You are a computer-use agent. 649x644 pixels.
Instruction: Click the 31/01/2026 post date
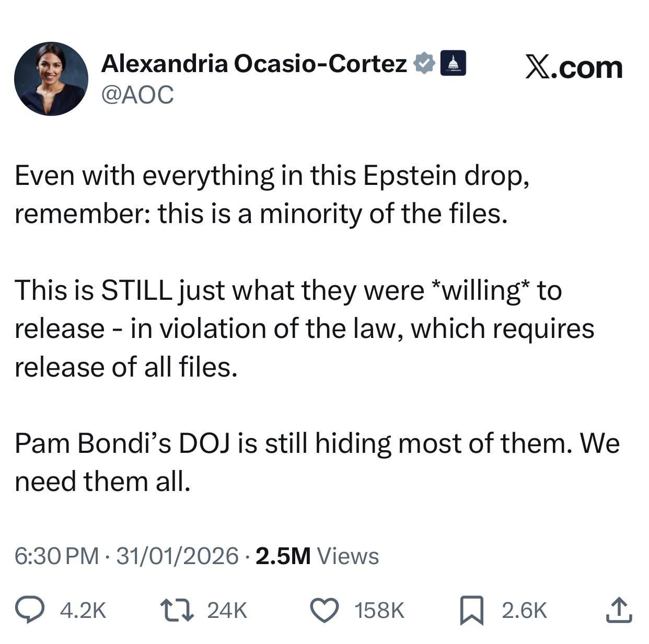coord(177,556)
